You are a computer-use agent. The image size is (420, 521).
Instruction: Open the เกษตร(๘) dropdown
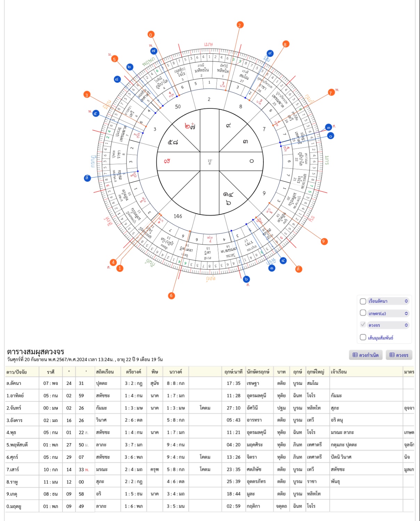click(388, 313)
